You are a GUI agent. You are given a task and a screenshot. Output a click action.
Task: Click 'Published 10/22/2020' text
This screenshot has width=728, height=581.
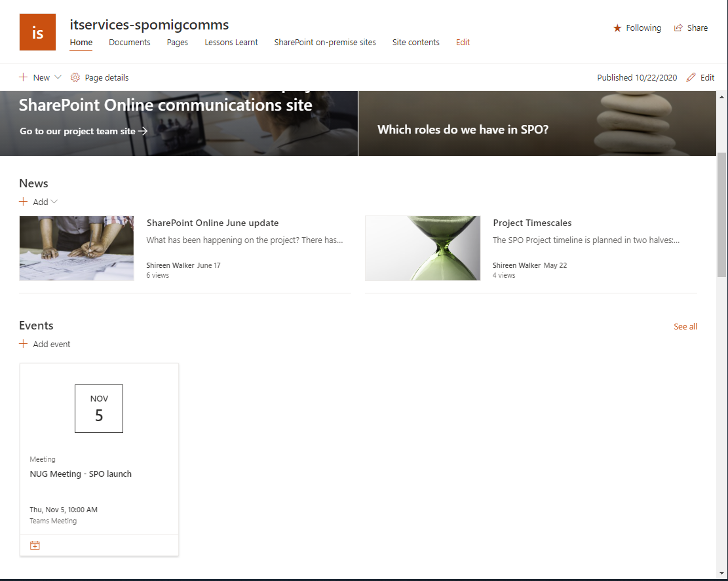click(x=637, y=77)
